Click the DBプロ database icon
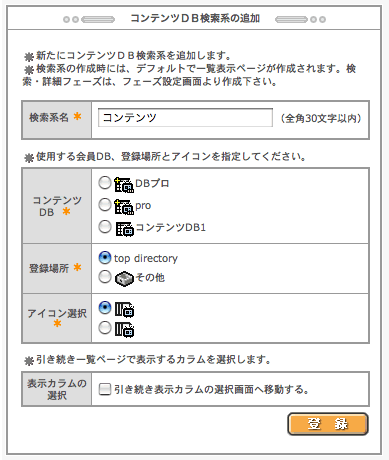 (124, 185)
